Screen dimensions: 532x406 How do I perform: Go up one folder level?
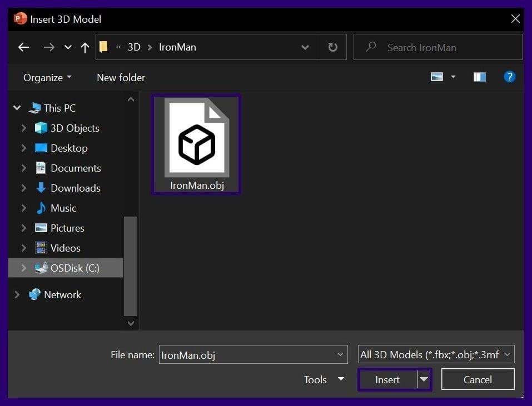(x=85, y=47)
